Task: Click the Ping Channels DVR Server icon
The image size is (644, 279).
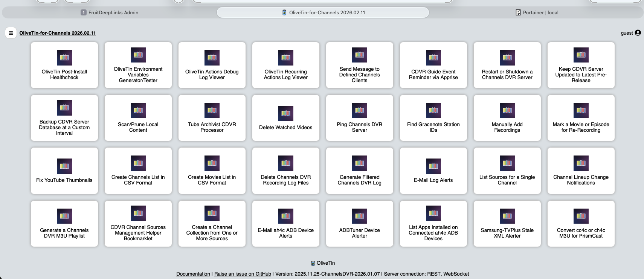Action: click(359, 110)
